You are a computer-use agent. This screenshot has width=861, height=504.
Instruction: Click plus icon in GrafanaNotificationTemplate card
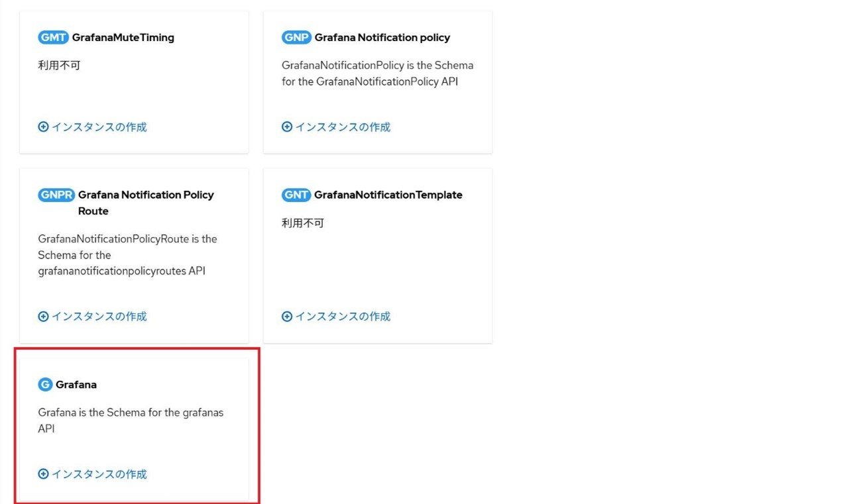click(x=287, y=317)
